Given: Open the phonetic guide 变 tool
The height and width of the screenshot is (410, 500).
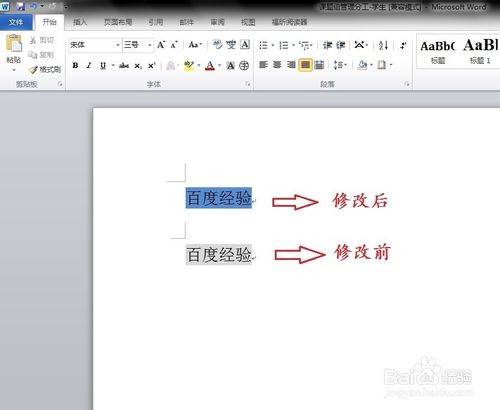Looking at the screenshot, I should 231,45.
